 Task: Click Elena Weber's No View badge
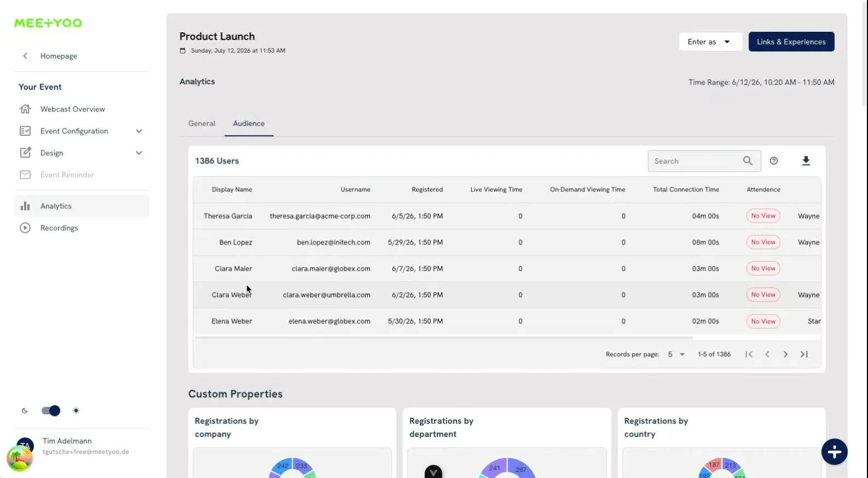click(763, 321)
